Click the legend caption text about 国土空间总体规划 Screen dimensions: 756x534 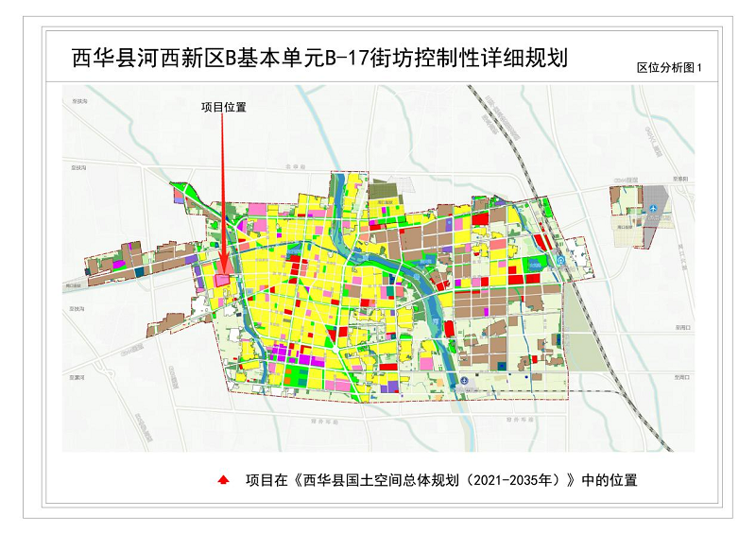click(x=441, y=480)
